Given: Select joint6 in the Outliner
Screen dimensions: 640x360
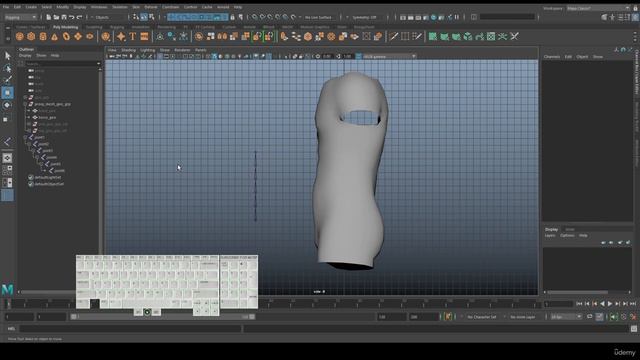Looking at the screenshot, I should pyautogui.click(x=59, y=171).
